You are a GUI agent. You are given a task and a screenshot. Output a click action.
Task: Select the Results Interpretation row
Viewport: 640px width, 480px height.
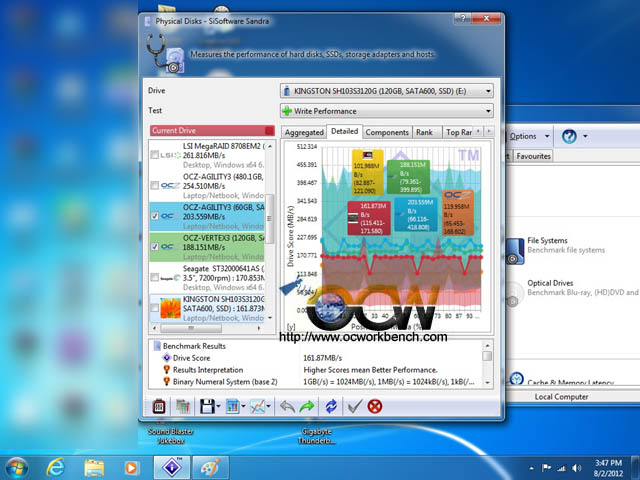click(314, 370)
